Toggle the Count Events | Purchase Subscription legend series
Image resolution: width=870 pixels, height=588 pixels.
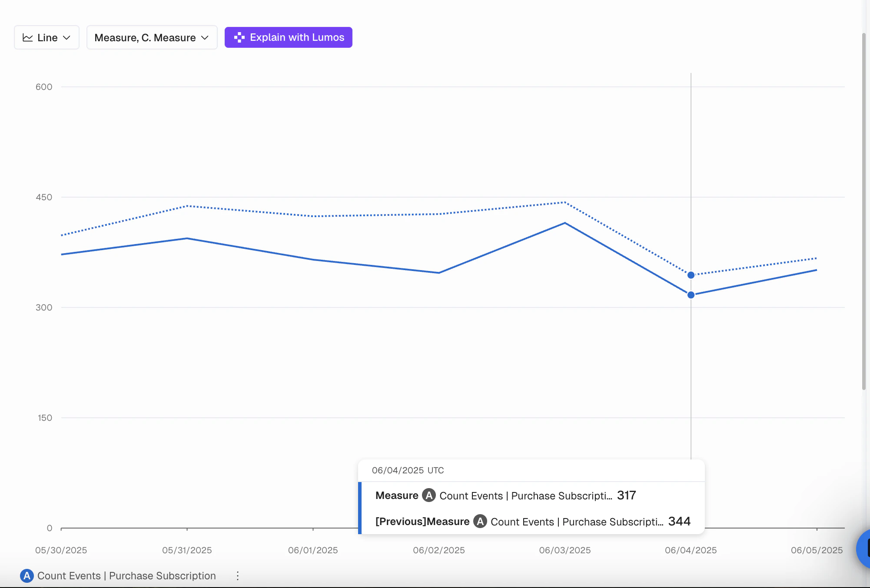126,576
